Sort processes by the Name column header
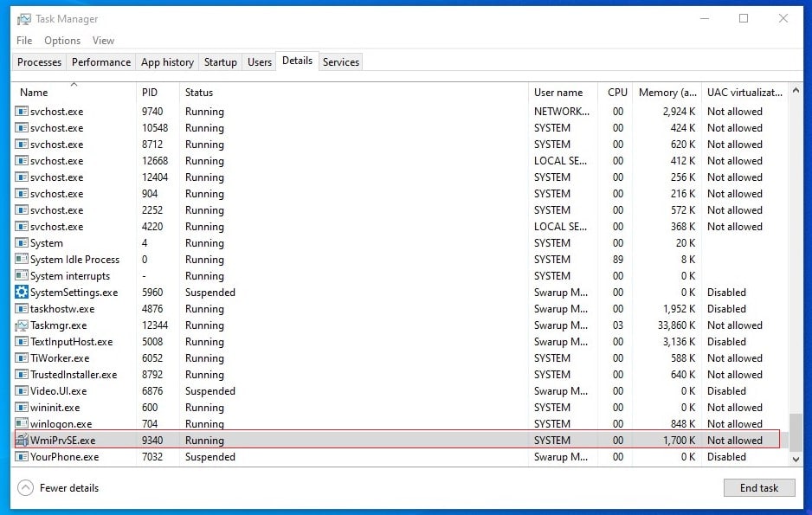Screen dimensions: 812x515 74,92
